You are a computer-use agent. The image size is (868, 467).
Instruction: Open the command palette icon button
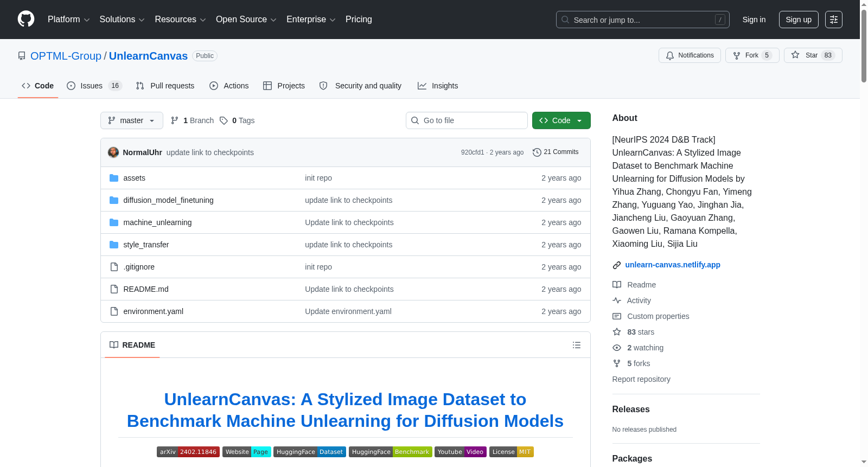(x=834, y=20)
